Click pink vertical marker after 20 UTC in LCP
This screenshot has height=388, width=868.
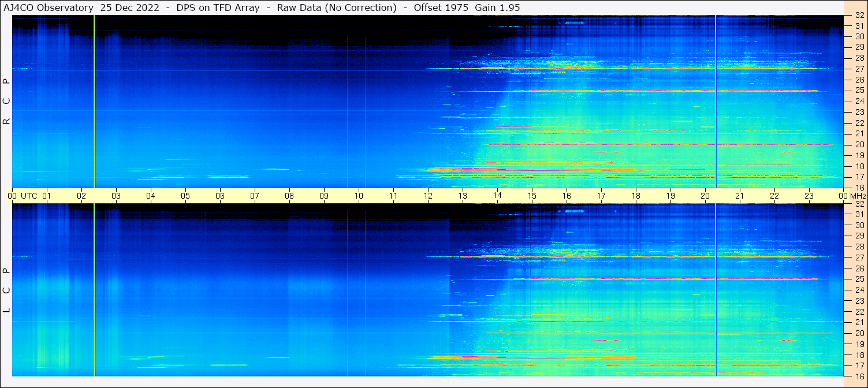point(716,290)
